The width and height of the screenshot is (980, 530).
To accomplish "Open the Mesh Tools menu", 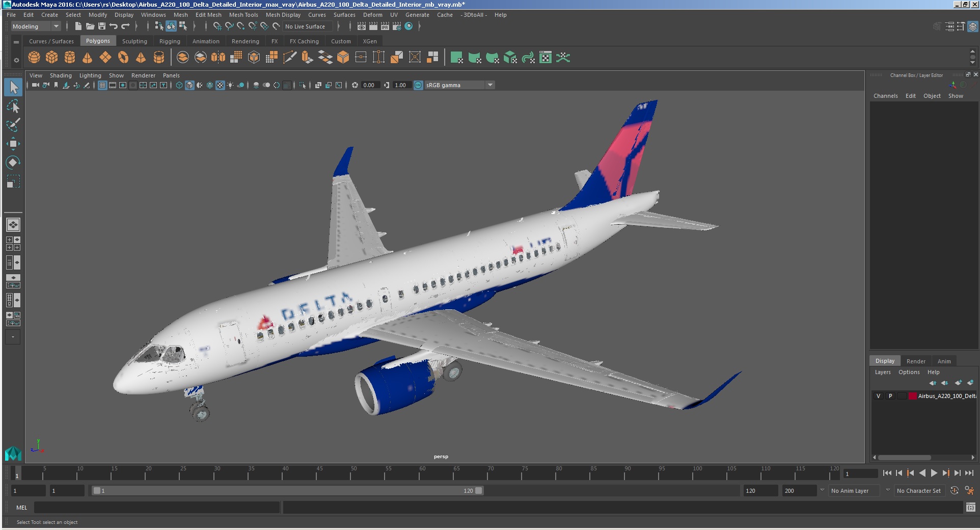I will click(243, 15).
